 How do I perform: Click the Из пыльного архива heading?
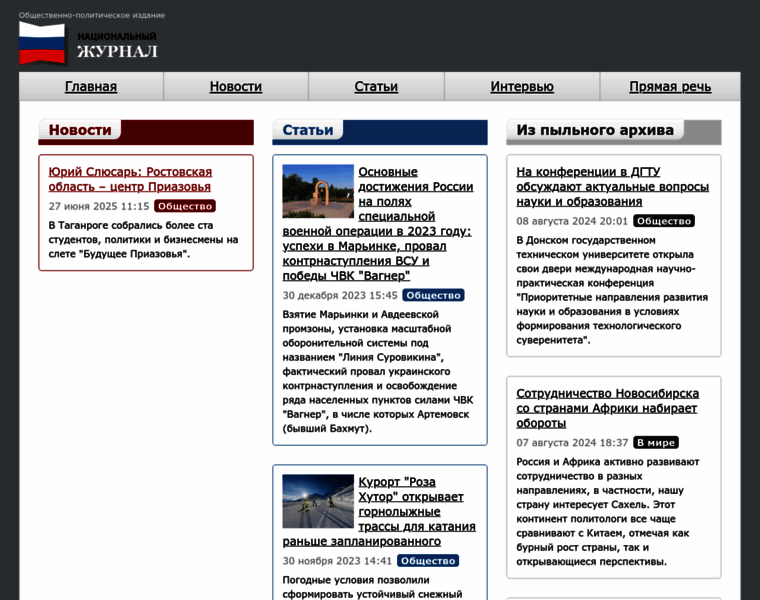point(595,130)
